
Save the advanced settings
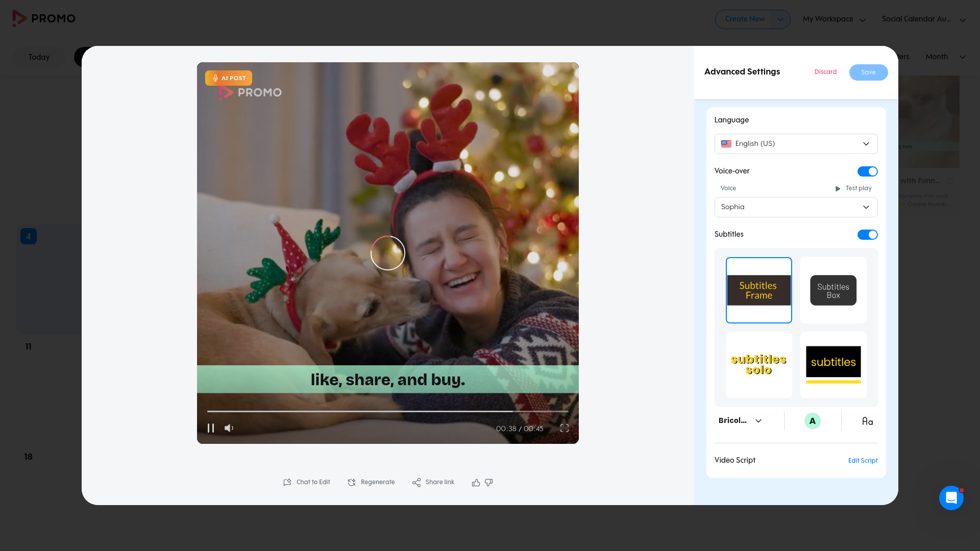pos(868,72)
